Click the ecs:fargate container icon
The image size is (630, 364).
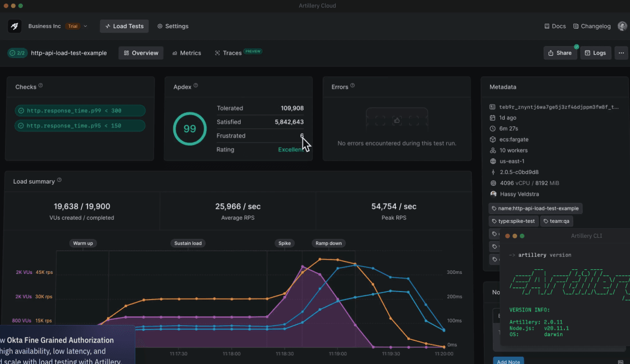coord(492,139)
